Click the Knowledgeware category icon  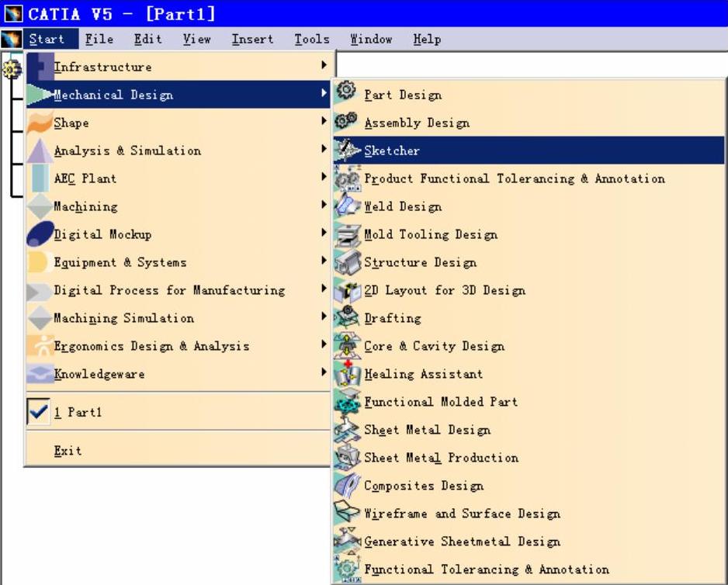(40, 374)
